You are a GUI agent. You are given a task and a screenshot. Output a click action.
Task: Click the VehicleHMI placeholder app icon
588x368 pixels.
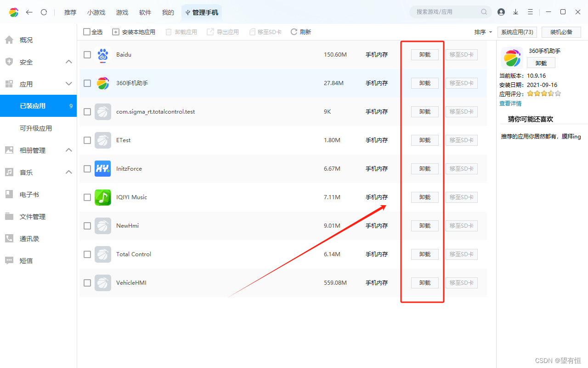click(x=103, y=283)
